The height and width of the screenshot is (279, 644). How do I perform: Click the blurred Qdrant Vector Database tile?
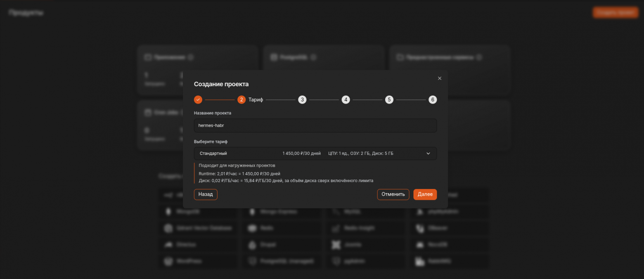tap(198, 228)
